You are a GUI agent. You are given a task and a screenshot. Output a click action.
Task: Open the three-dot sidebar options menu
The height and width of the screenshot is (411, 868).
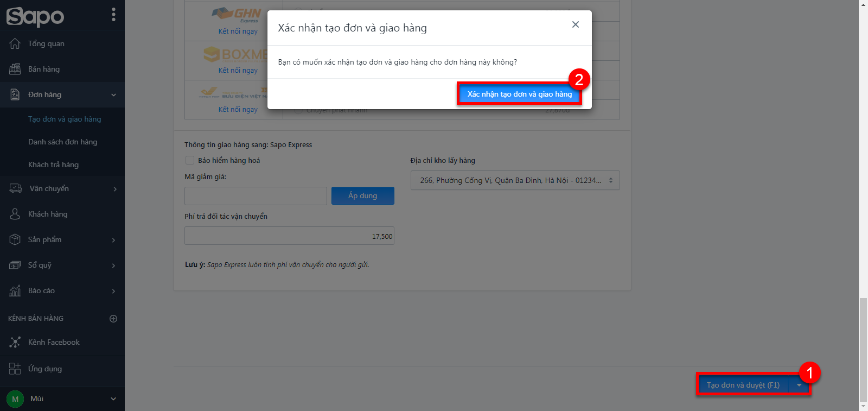click(113, 15)
